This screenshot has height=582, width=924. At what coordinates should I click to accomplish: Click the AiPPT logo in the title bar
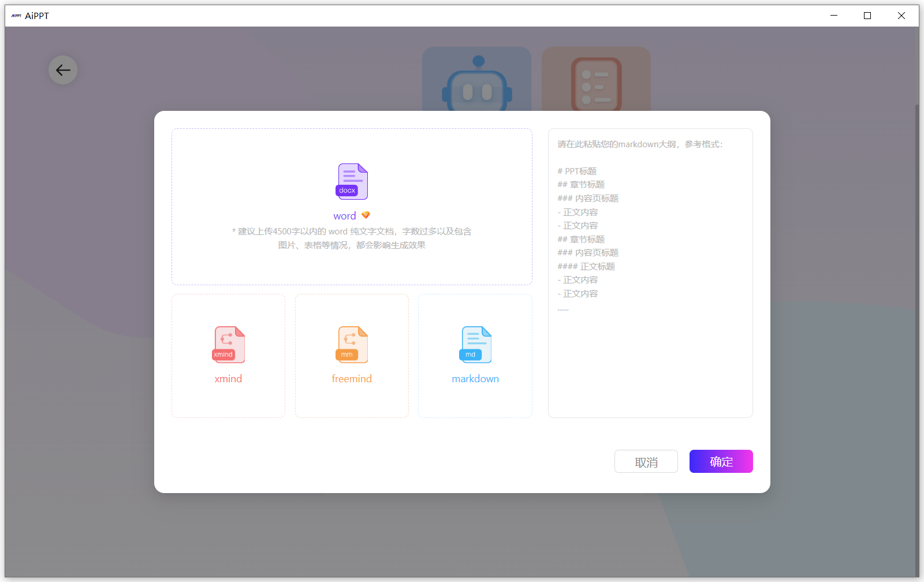point(16,16)
